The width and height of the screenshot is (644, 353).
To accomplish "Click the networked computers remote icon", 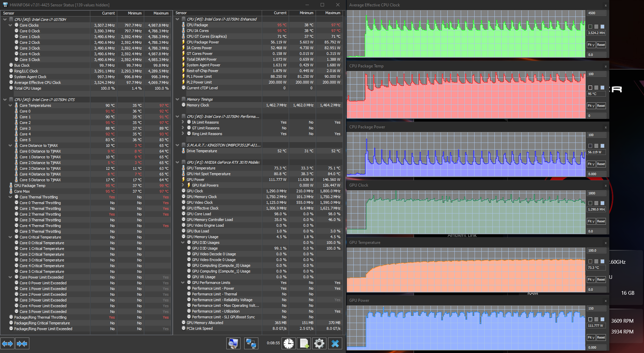I will pyautogui.click(x=251, y=343).
